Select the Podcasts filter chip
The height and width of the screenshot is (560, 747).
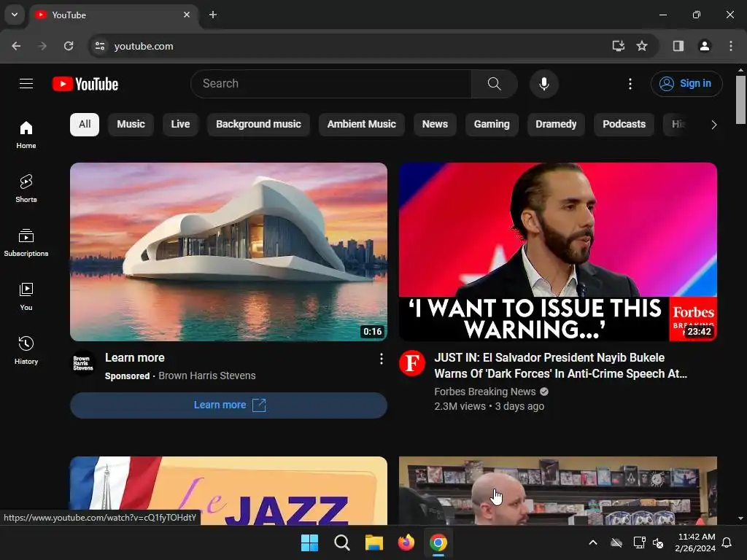coord(624,124)
